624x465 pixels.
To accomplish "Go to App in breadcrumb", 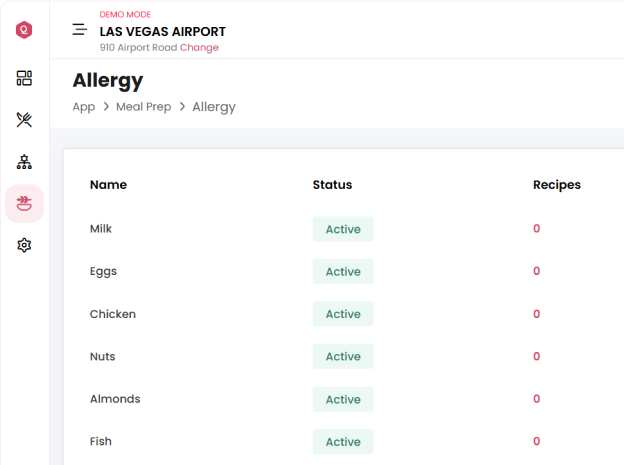I will tap(84, 107).
